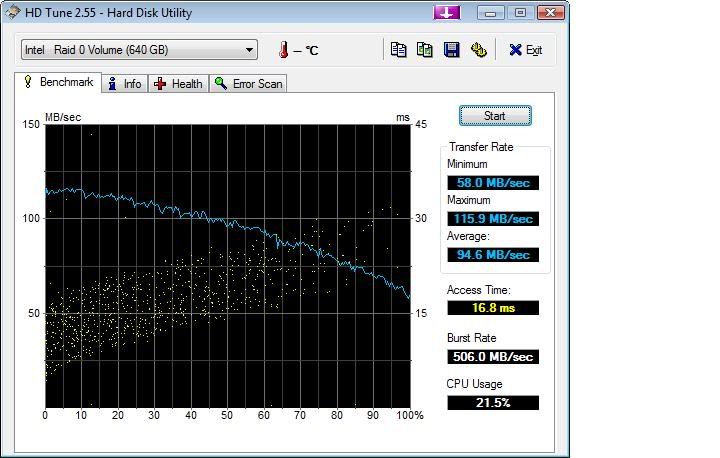The image size is (720, 458).
Task: Click the 506.0 MB/sec burst rate value
Action: pos(493,356)
